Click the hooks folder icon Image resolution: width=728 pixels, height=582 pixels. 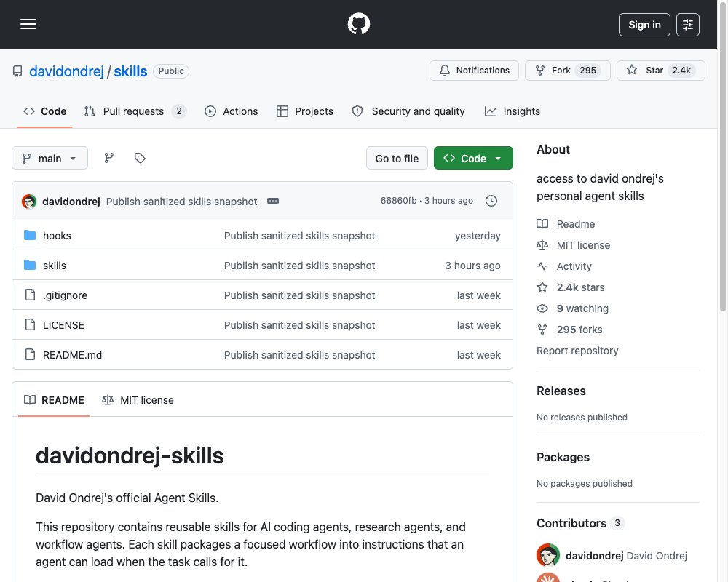coord(30,235)
